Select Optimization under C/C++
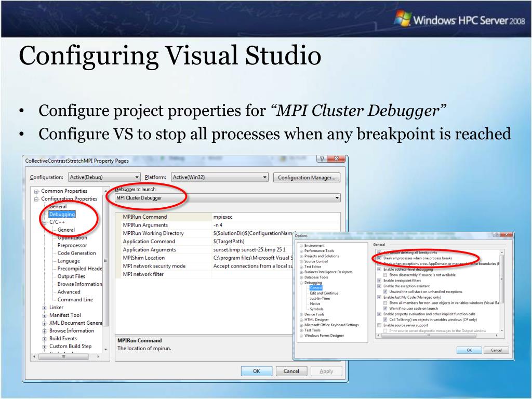Viewport: 532px width, 399px height. (x=72, y=237)
